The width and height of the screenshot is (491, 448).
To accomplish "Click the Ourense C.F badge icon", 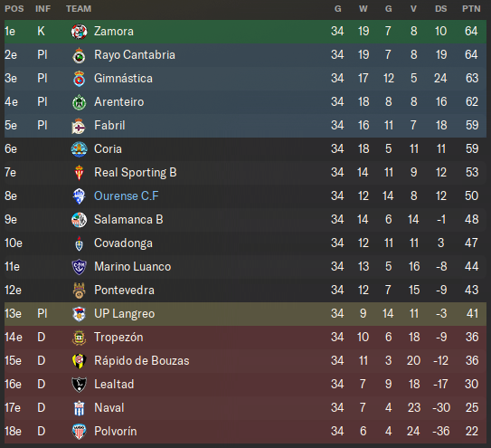I will [79, 196].
